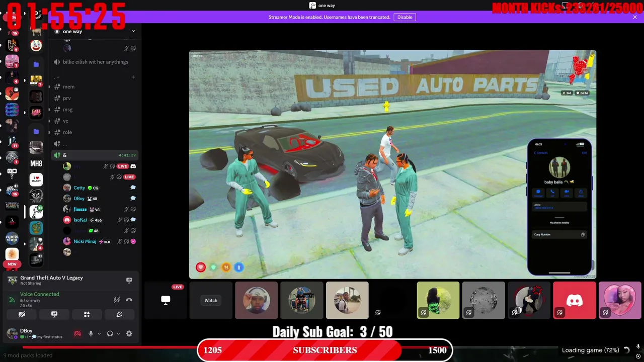Image resolution: width=644 pixels, height=362 pixels.
Task: Expand the 'vc' channel thread
Action: click(x=49, y=121)
